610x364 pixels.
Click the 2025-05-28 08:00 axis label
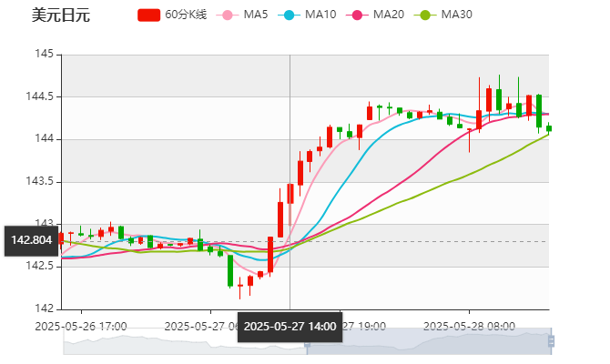(469, 327)
